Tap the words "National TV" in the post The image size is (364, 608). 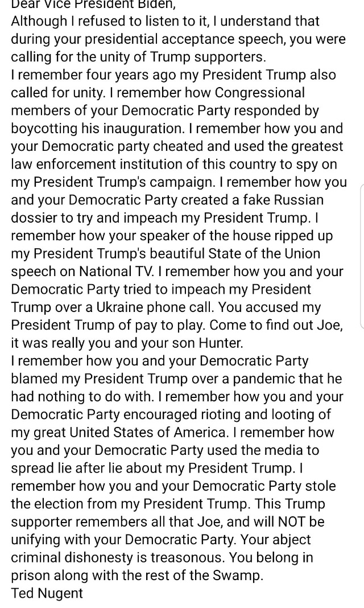click(115, 272)
